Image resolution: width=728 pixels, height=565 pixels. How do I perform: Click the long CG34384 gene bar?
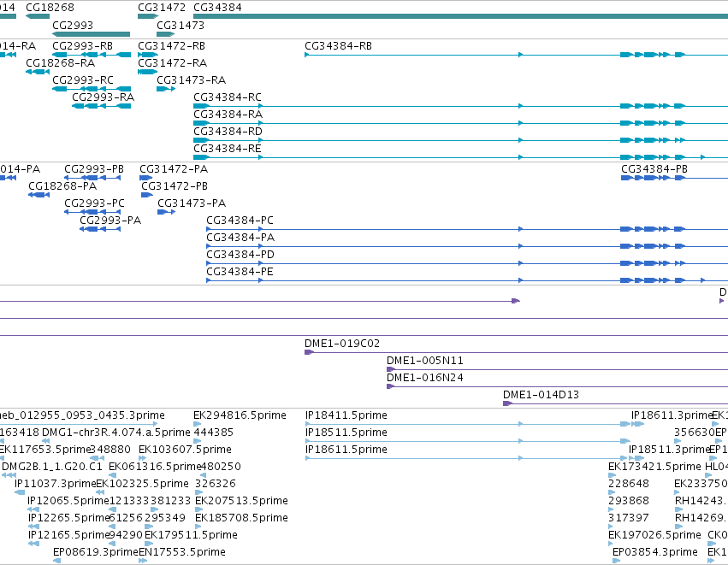(x=460, y=16)
